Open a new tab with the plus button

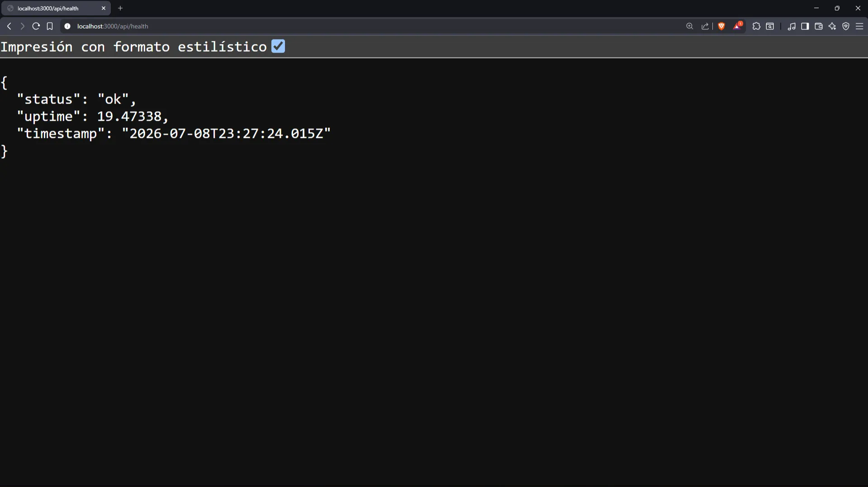tap(120, 8)
